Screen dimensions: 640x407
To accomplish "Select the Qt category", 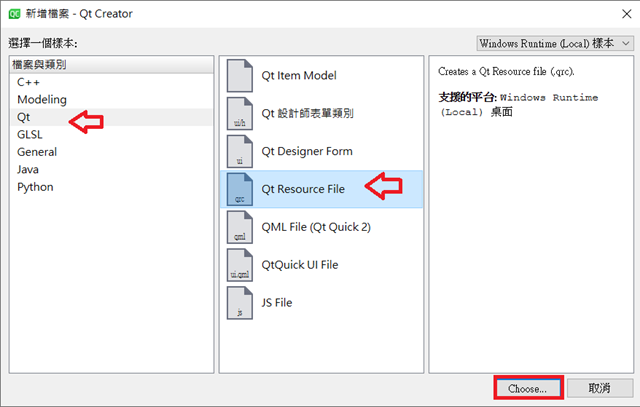I will (x=111, y=117).
